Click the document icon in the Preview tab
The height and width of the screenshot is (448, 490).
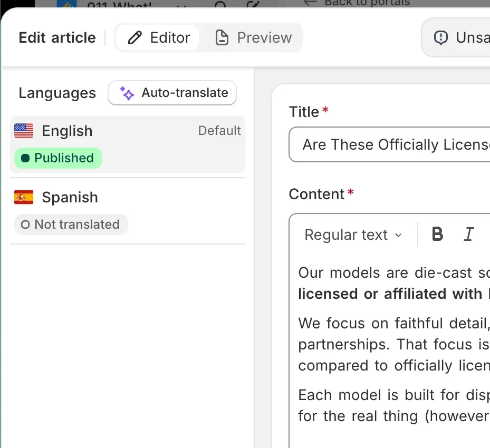pos(222,38)
